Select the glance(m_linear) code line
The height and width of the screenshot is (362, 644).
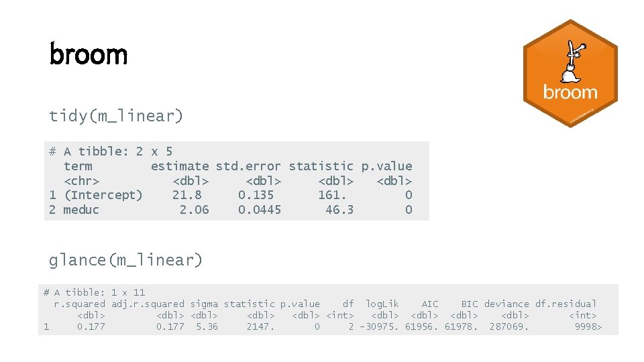point(125,260)
